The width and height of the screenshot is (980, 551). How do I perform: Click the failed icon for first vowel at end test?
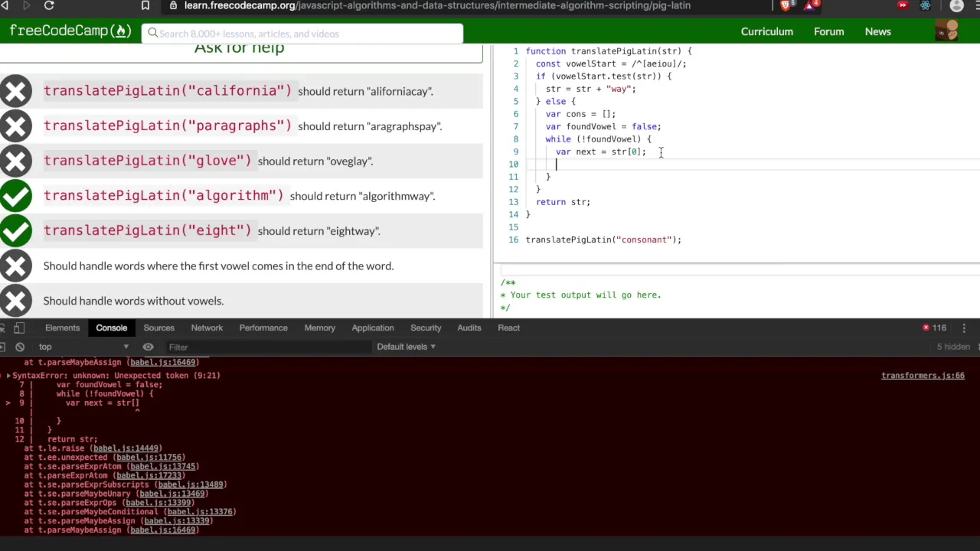pyautogui.click(x=15, y=266)
